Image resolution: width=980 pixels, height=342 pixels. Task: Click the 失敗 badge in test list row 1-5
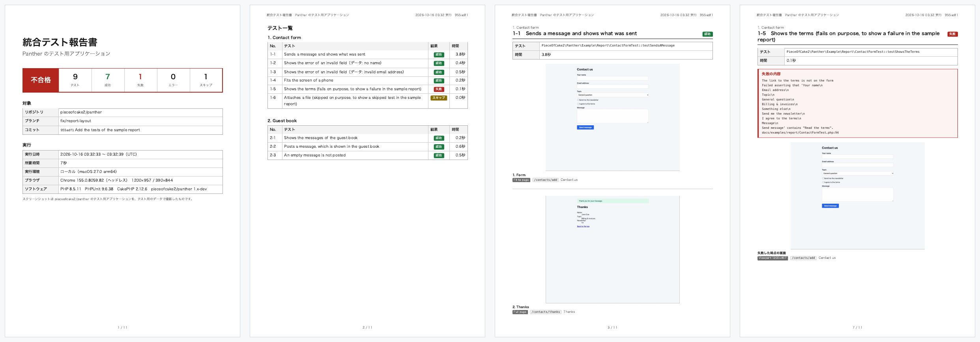(x=439, y=89)
